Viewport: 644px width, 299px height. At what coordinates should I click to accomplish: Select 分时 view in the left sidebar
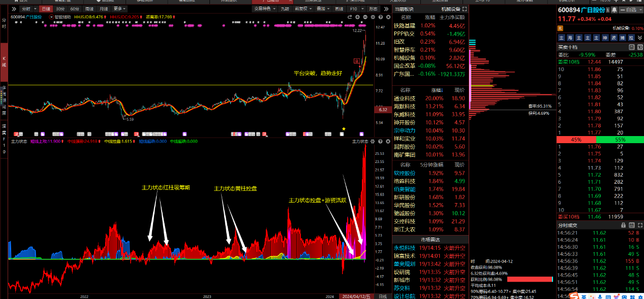click(x=4, y=23)
